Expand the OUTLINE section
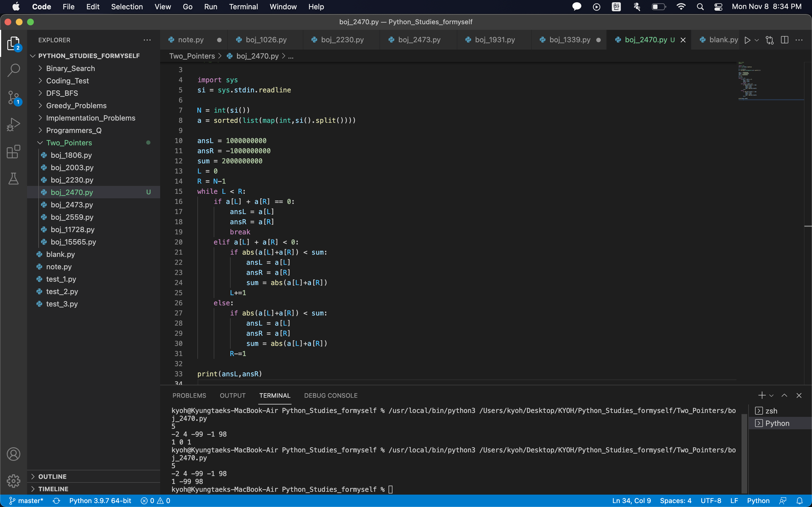Viewport: 812px width, 507px height. coord(52,477)
